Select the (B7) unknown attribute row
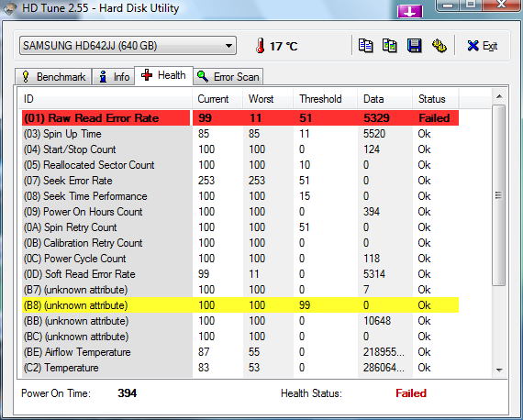Viewport: 523px width, 420px height. pyautogui.click(x=240, y=290)
